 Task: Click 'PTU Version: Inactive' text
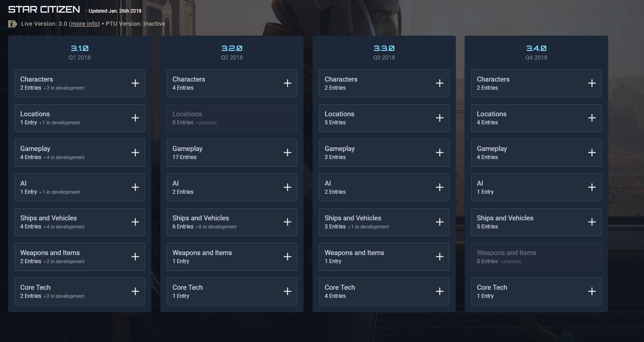[136, 24]
